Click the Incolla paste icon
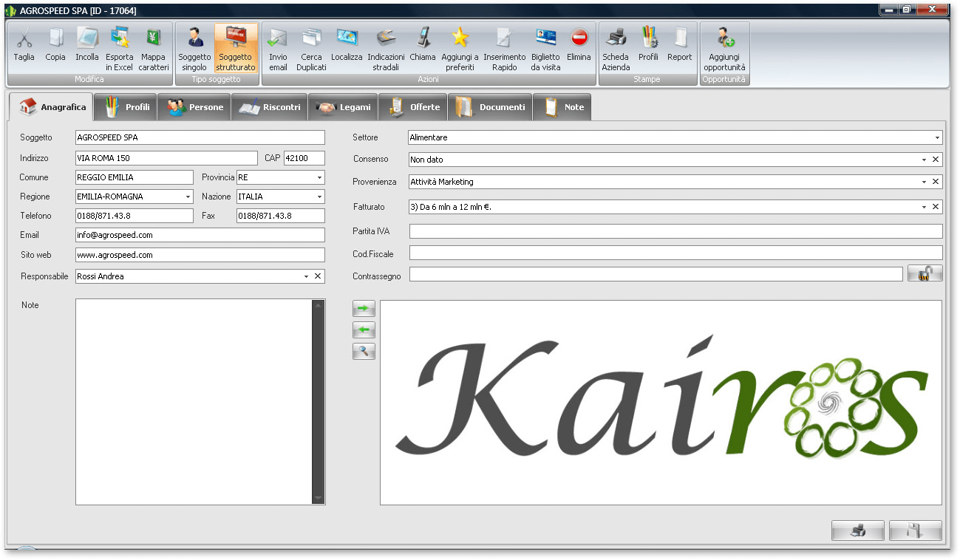This screenshot has height=560, width=960. coord(87,38)
